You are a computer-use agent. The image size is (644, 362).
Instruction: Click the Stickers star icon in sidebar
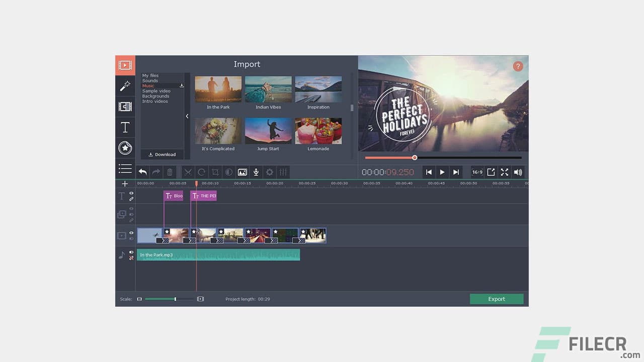coord(125,148)
